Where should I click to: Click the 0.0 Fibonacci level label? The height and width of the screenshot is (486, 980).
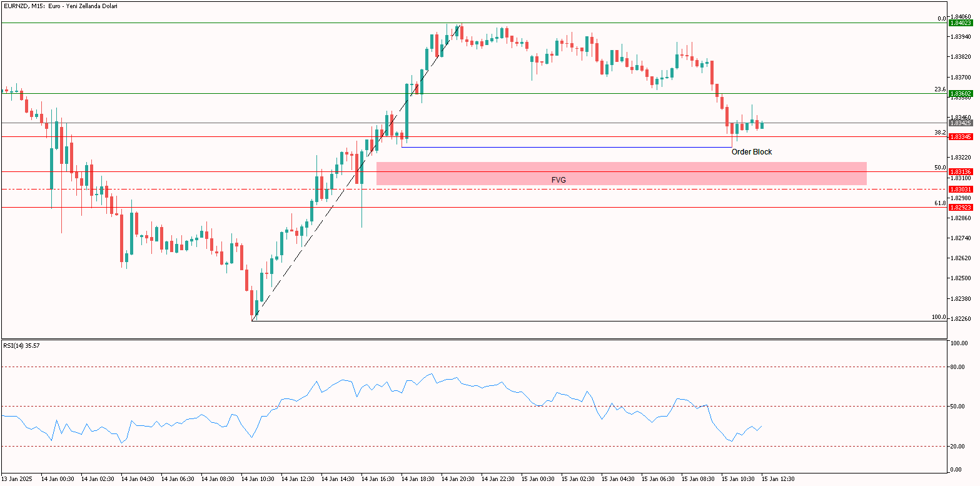click(941, 19)
